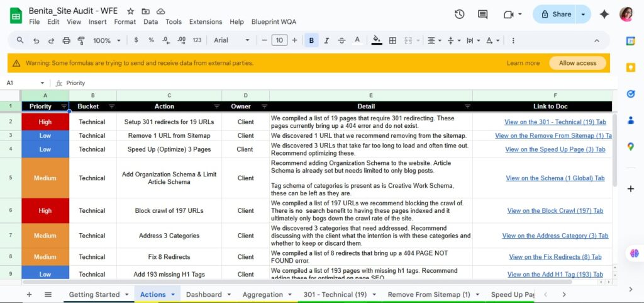Toggle bold formatting
The image size is (644, 303).
311,40
